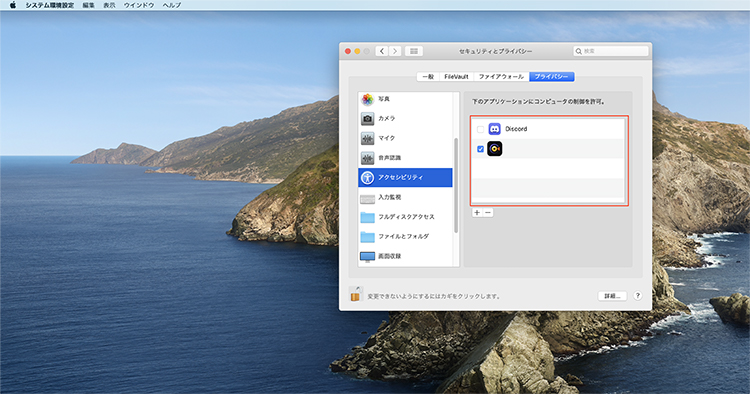Screen dimensions: 750x394
Task: Switch to the ファイアウォール tab
Action: [501, 77]
